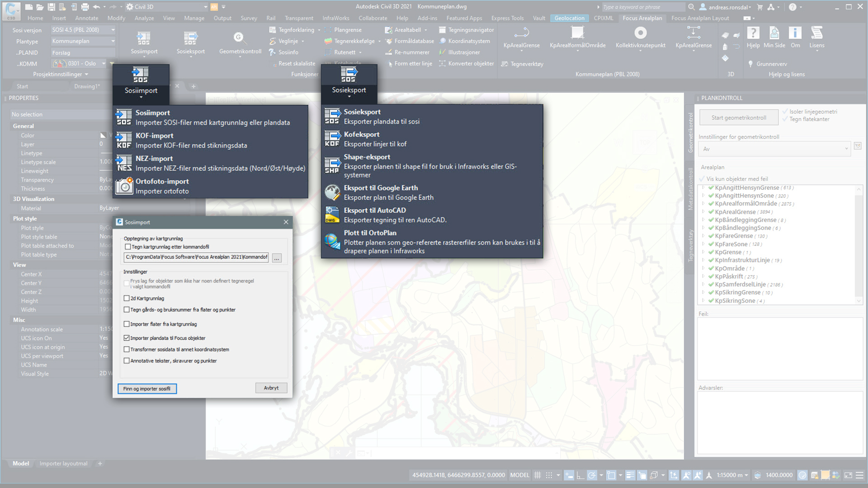
Task: Toggle the drawing grid status icon
Action: point(538,475)
